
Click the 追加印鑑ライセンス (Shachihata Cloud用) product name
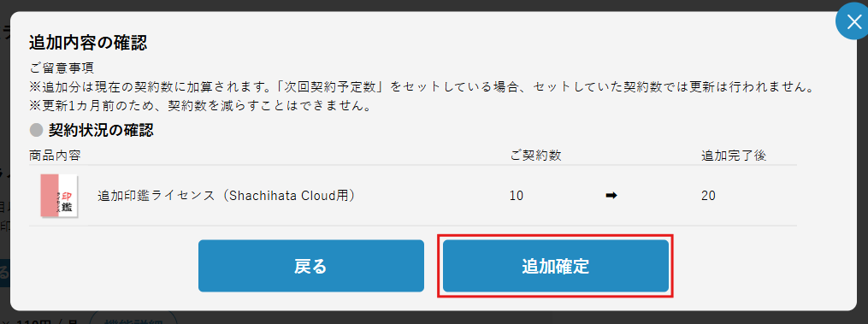[226, 196]
